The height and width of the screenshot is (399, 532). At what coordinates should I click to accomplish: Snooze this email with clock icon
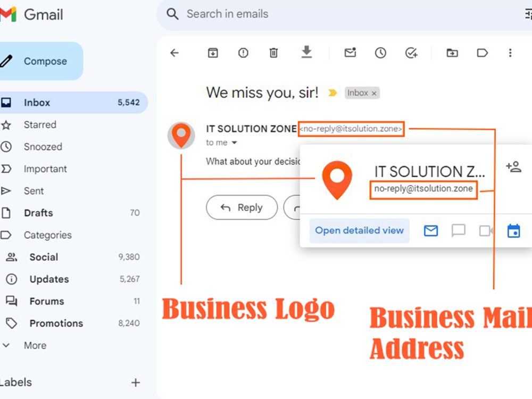coord(380,53)
